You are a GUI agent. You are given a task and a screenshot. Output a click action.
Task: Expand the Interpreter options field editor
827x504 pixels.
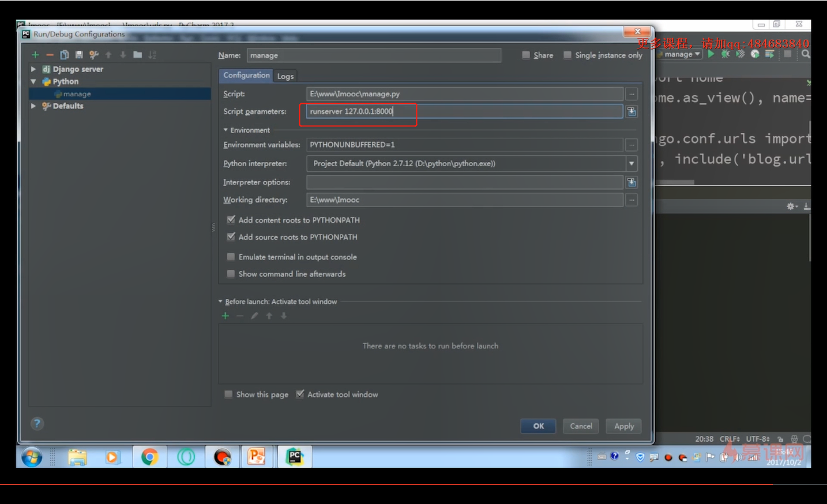pyautogui.click(x=632, y=182)
